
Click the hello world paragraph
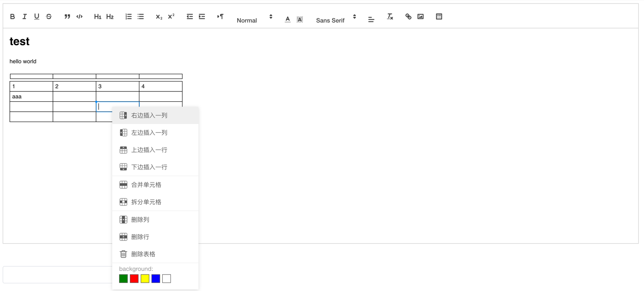click(x=23, y=61)
